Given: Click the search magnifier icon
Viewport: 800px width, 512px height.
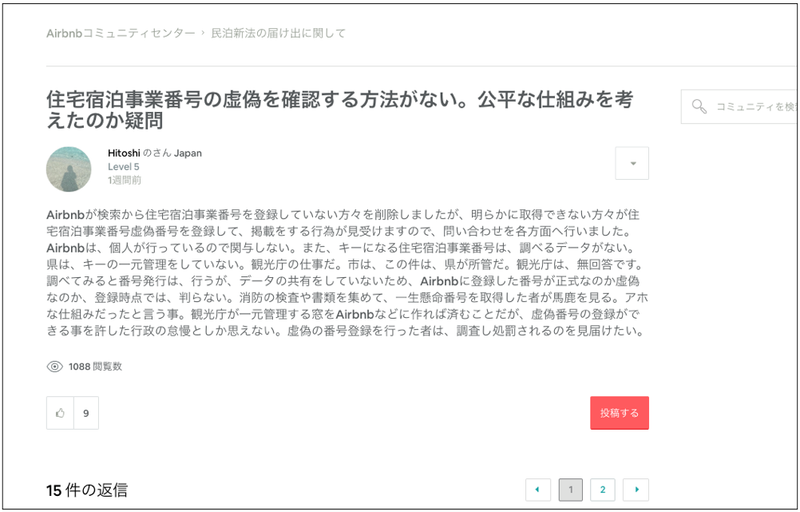Looking at the screenshot, I should pyautogui.click(x=699, y=106).
